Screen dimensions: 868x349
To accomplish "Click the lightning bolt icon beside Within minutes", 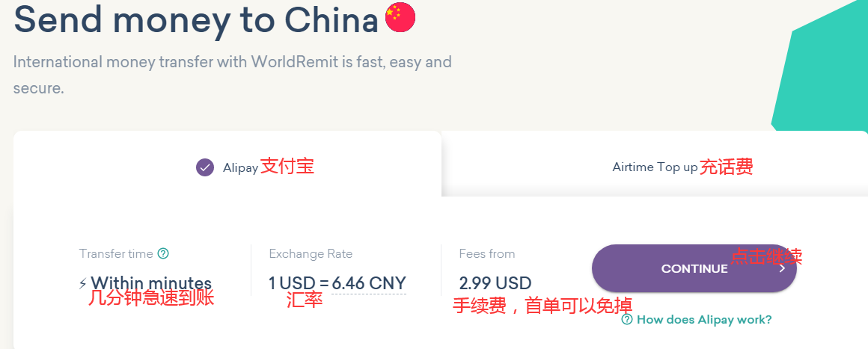I will (82, 284).
